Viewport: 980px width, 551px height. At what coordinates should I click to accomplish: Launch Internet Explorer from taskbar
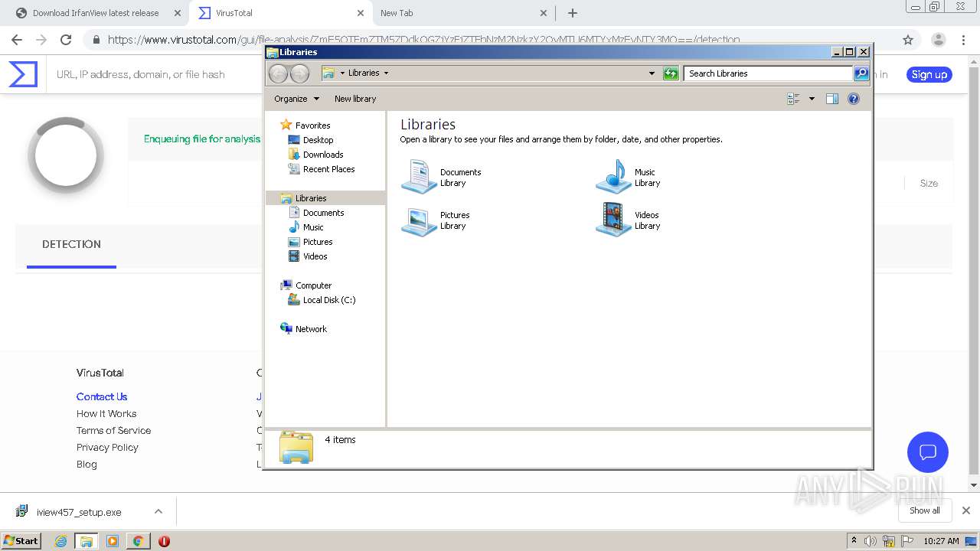tap(61, 541)
